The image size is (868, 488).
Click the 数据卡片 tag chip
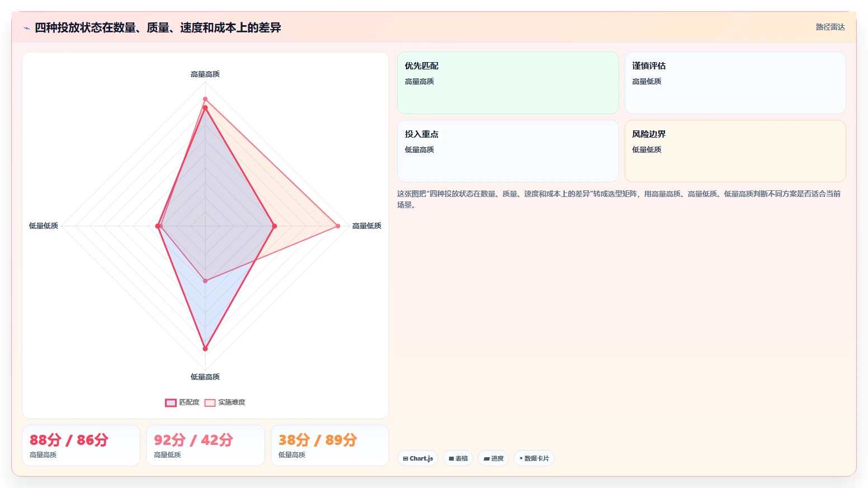coord(534,458)
